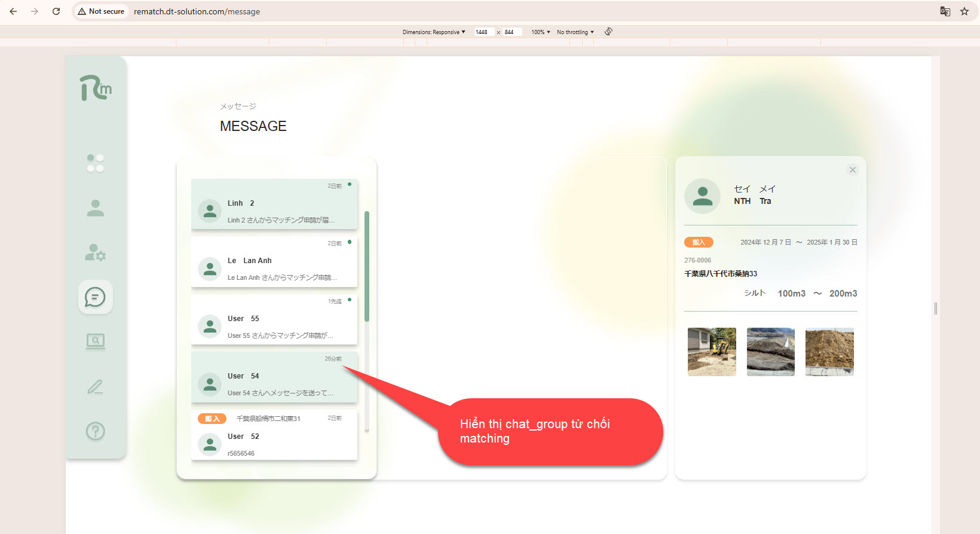Open the Linh 2 chat conversation

click(274, 205)
